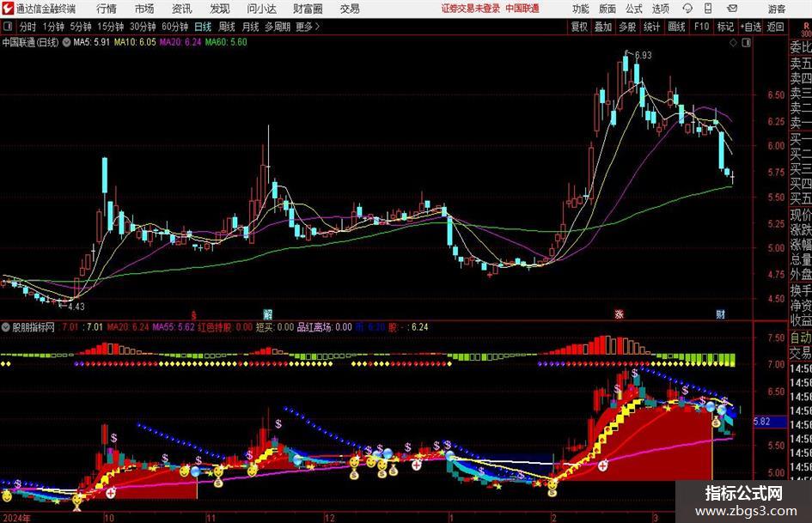Click the 统计 statistics button
812x523 pixels.
coord(651,27)
